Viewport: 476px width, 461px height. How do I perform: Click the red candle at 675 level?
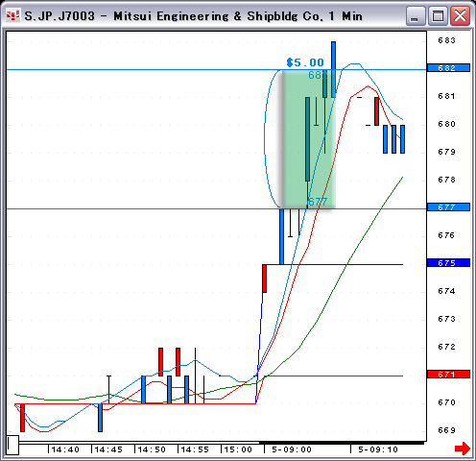click(x=264, y=279)
